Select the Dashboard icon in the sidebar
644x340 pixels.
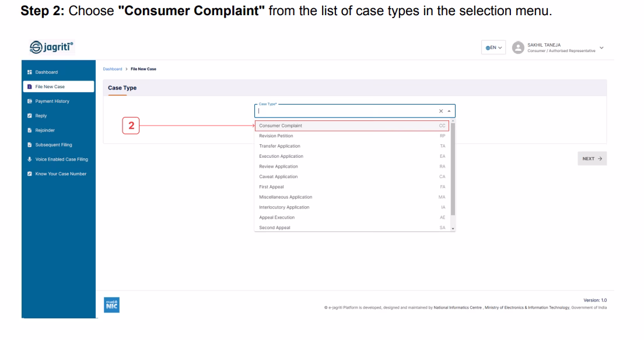click(28, 72)
